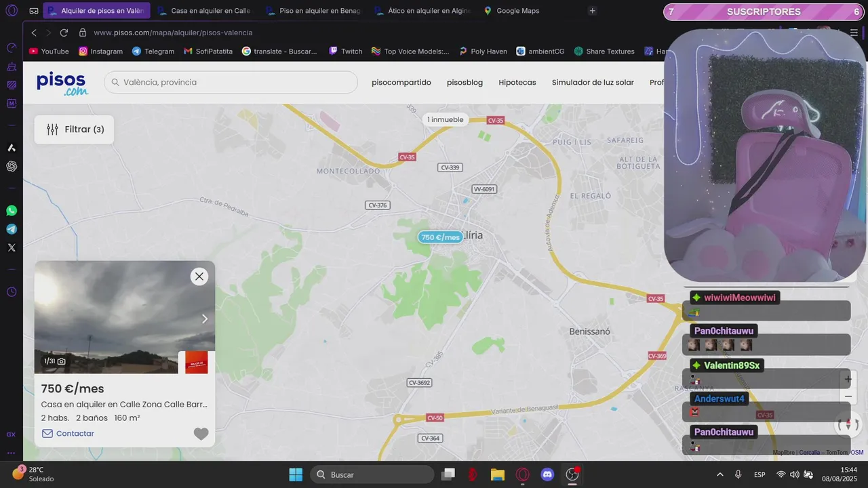
Task: Open OBS Studio from taskbar
Action: (x=572, y=474)
